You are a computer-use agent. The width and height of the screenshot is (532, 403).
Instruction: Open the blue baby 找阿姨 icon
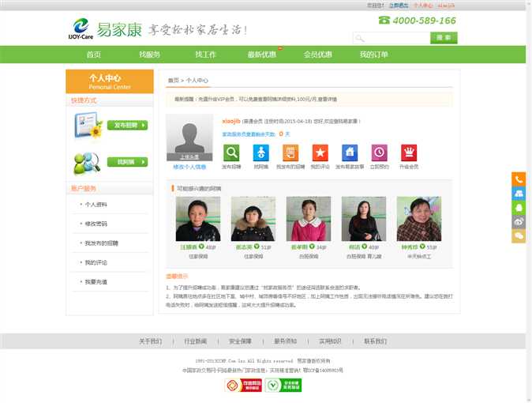tap(261, 153)
